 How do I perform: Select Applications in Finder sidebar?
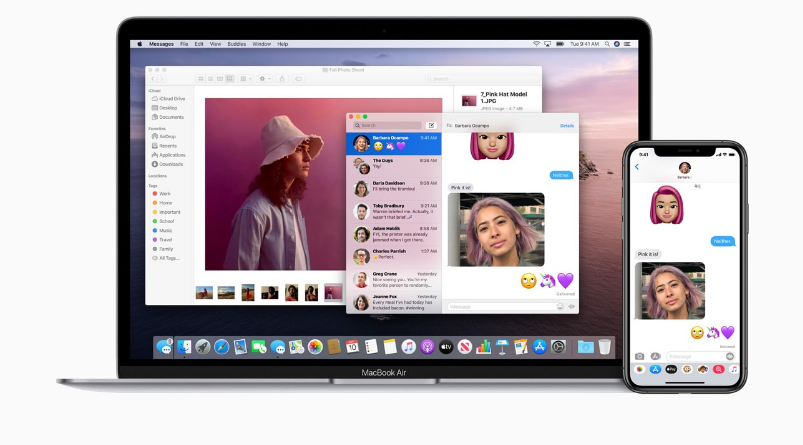[x=168, y=155]
